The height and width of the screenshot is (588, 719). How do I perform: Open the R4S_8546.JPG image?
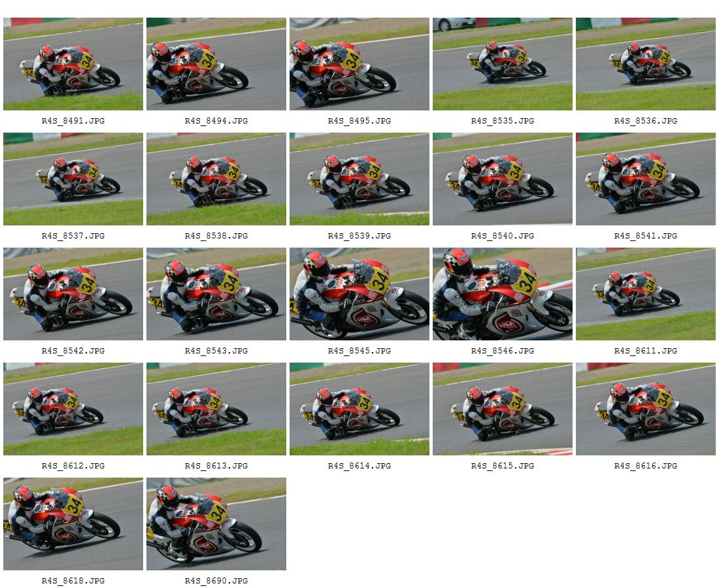click(503, 294)
